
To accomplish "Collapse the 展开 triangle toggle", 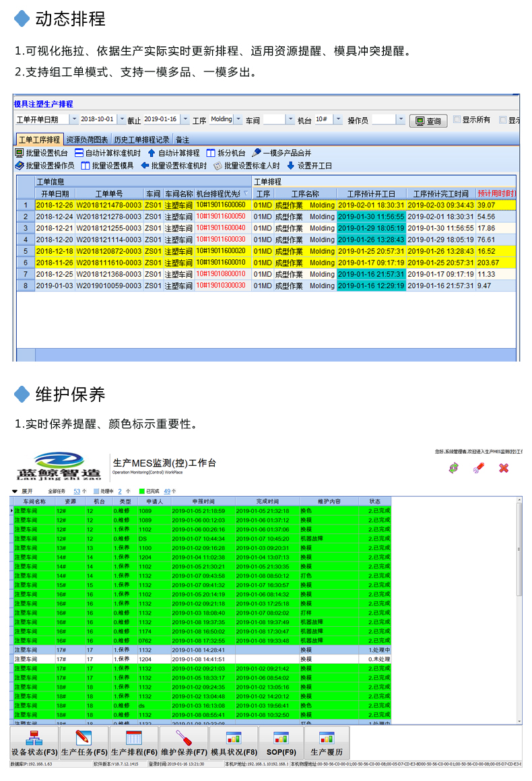I will [15, 491].
